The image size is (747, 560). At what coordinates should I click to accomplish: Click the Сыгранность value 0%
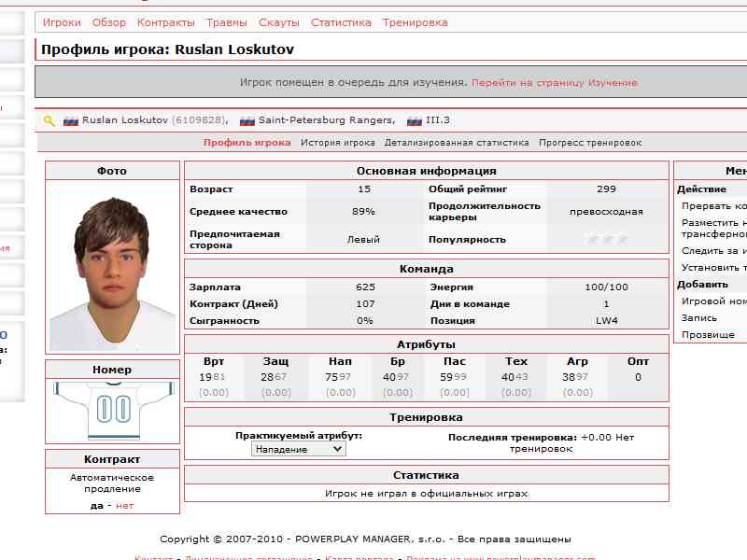click(x=365, y=321)
